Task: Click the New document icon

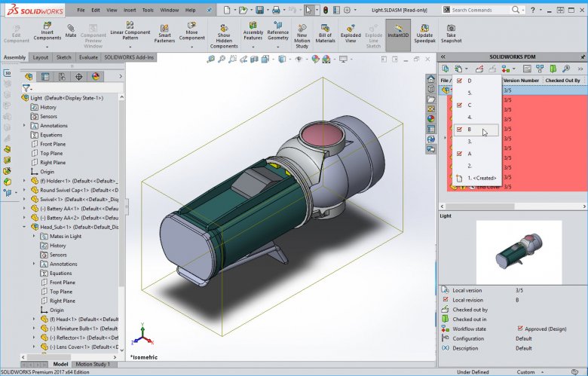Action: point(227,10)
